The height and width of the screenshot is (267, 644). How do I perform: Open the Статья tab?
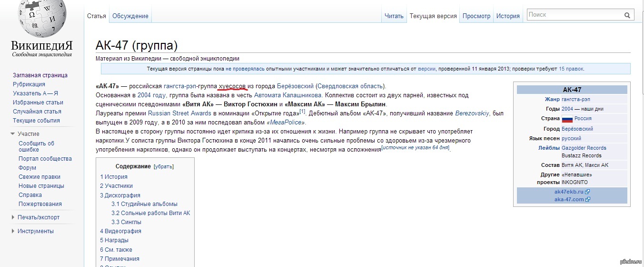click(x=96, y=16)
